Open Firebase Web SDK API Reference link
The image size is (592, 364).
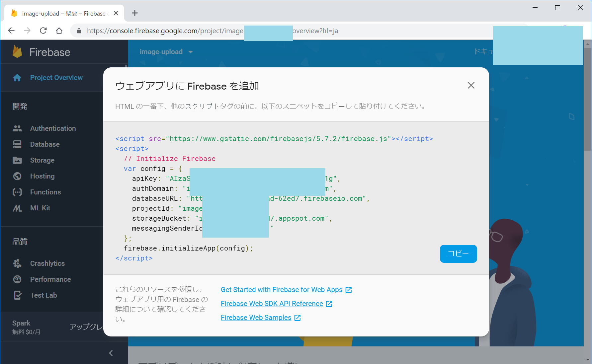272,304
